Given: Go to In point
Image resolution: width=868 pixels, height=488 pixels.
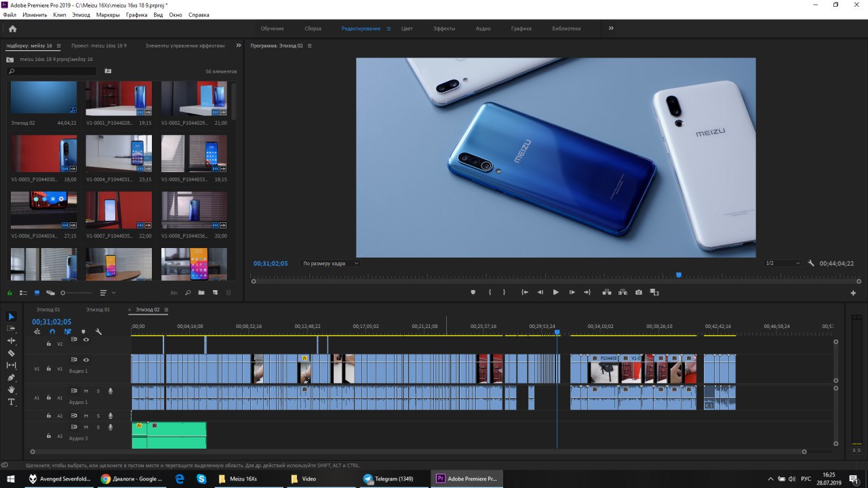Looking at the screenshot, I should 524,292.
